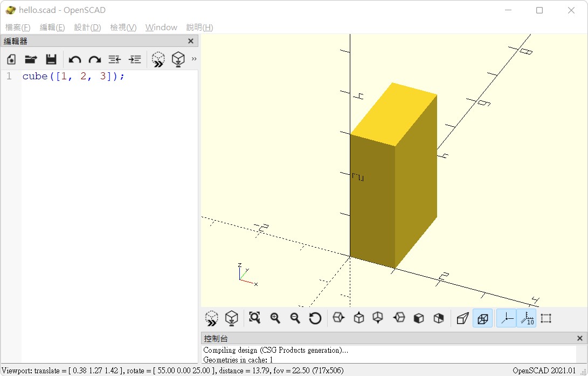Viewport: 588px width, 376px height.
Task: Toggle Show Axes
Action: (506, 318)
